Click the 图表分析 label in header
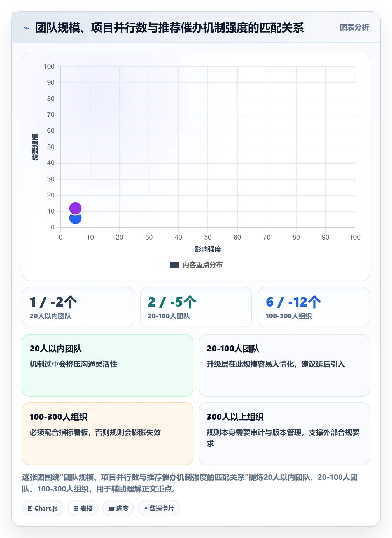 point(354,27)
